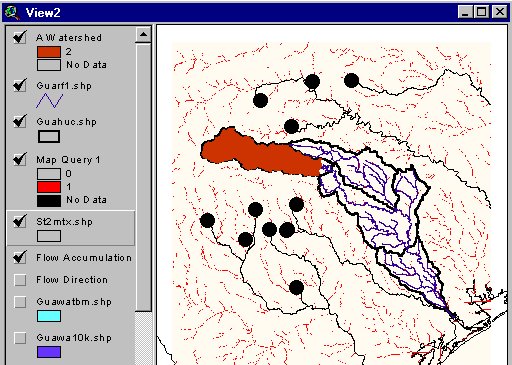Click the Guarf1.shp zigzag line symbol
The height and width of the screenshot is (365, 512).
coord(49,101)
